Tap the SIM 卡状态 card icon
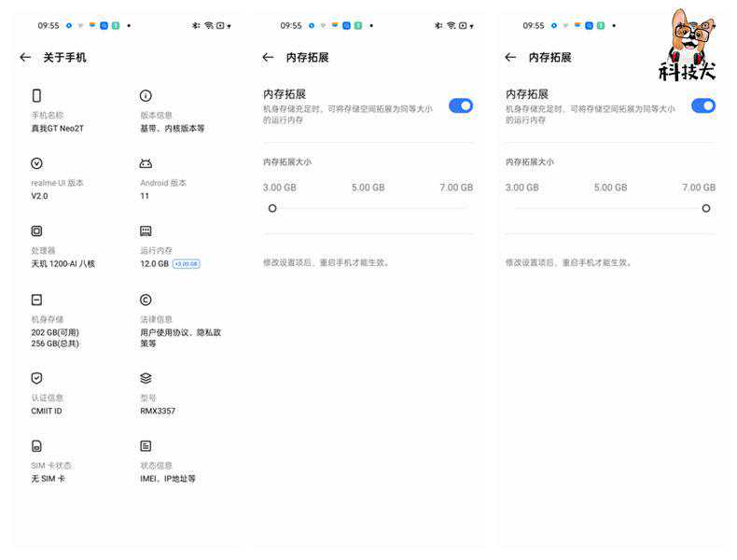Screen dimensions: 737x560 tap(37, 446)
